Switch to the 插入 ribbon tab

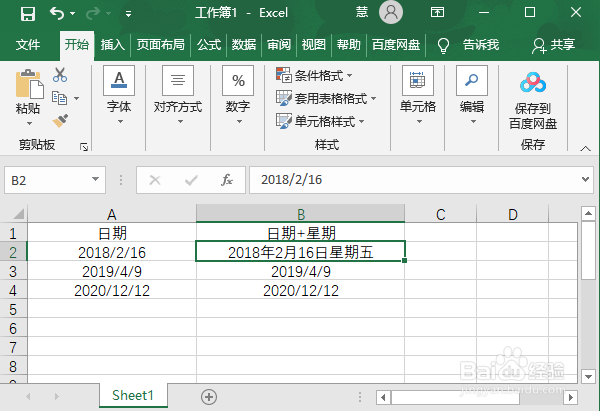(112, 45)
